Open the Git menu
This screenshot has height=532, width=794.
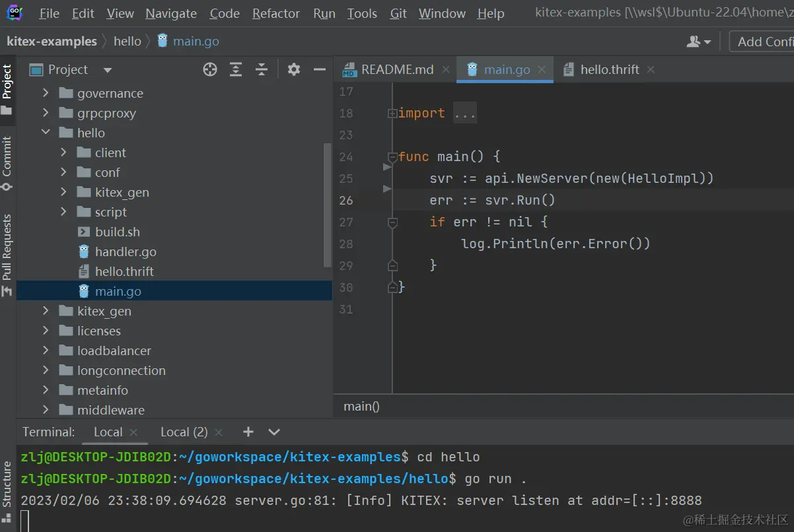click(x=398, y=13)
